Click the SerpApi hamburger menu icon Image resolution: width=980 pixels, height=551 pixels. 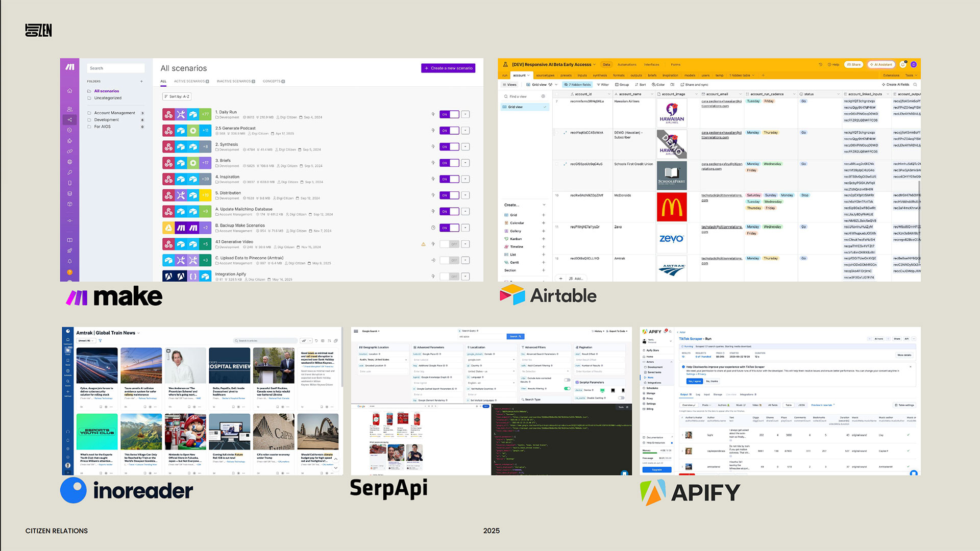(356, 331)
